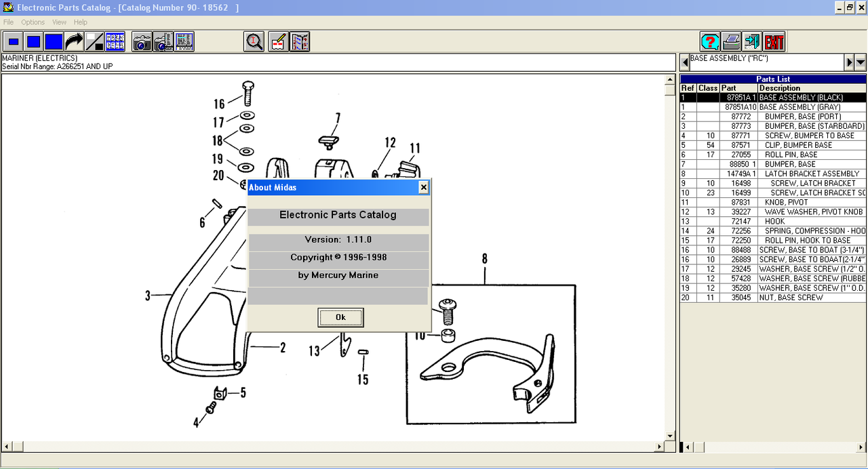Select part 35280 WASHER, BASE SCREW row
868x469 pixels.
coord(773,287)
